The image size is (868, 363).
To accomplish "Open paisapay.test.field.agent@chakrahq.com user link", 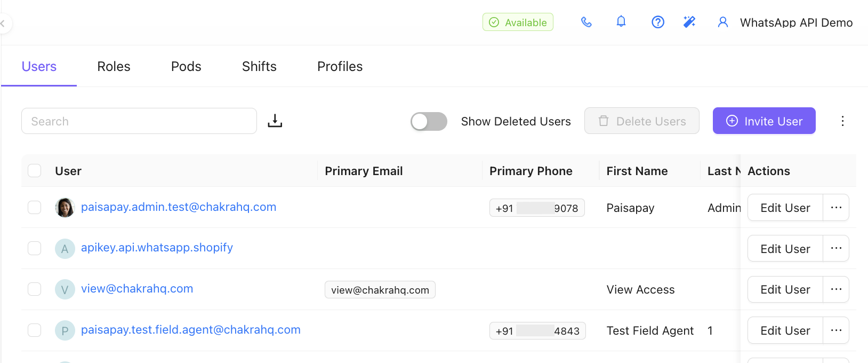I will pyautogui.click(x=191, y=329).
